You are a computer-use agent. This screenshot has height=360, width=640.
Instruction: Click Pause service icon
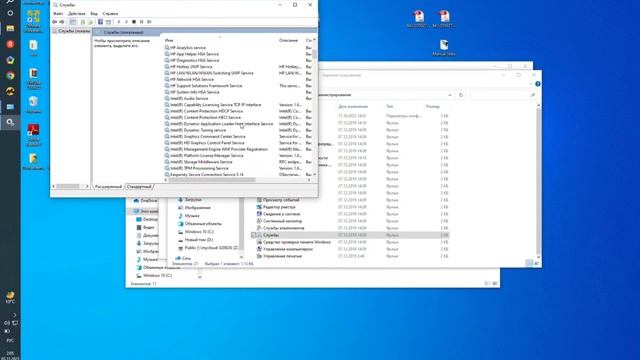click(142, 22)
